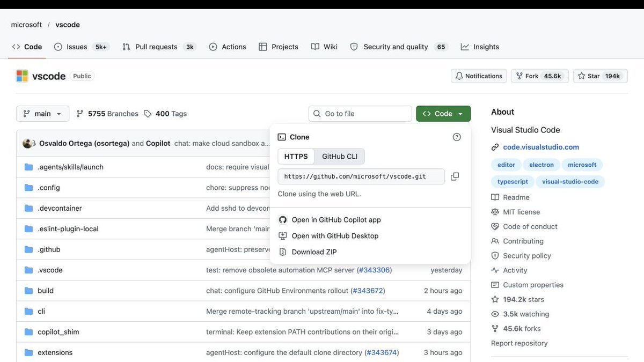The width and height of the screenshot is (644, 362).
Task: Open the Pull requests tab
Action: [159, 47]
